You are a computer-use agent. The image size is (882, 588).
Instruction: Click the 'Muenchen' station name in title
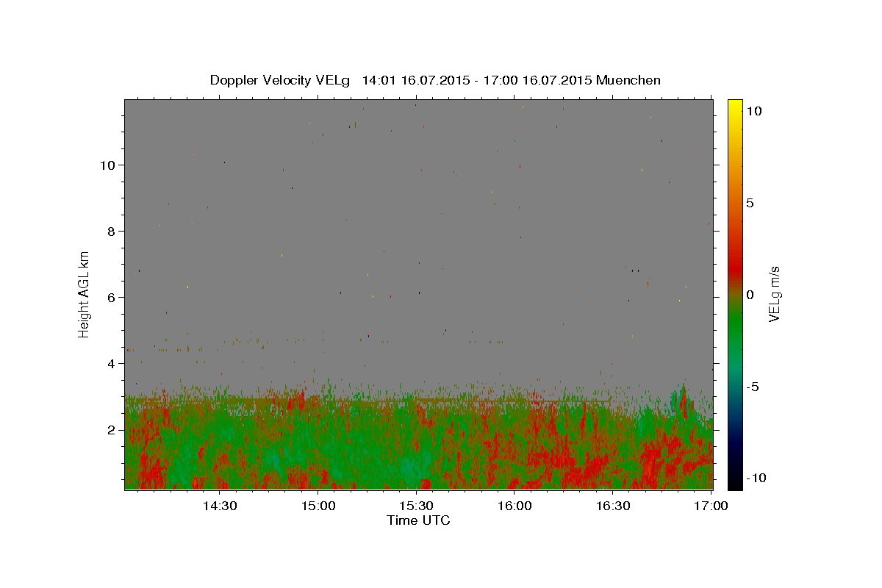click(628, 80)
